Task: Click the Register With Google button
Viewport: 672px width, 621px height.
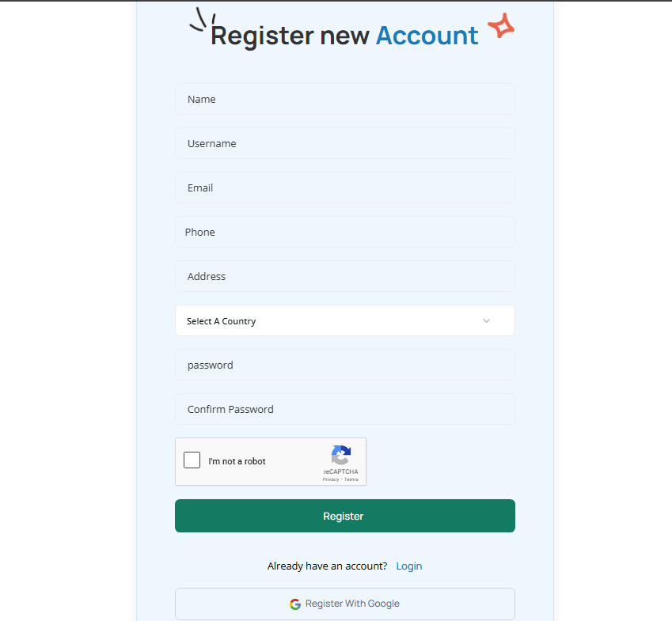Action: tap(344, 604)
